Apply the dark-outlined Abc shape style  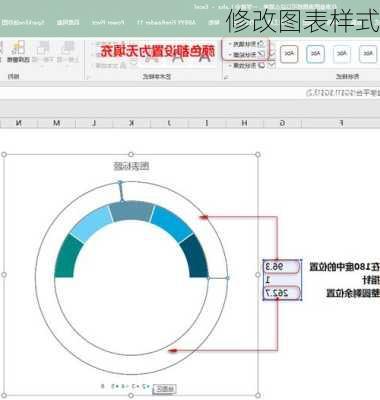click(289, 54)
